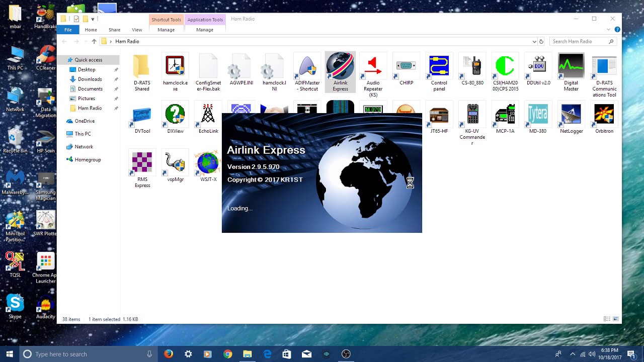
Task: Go up one folder level
Action: (94, 42)
